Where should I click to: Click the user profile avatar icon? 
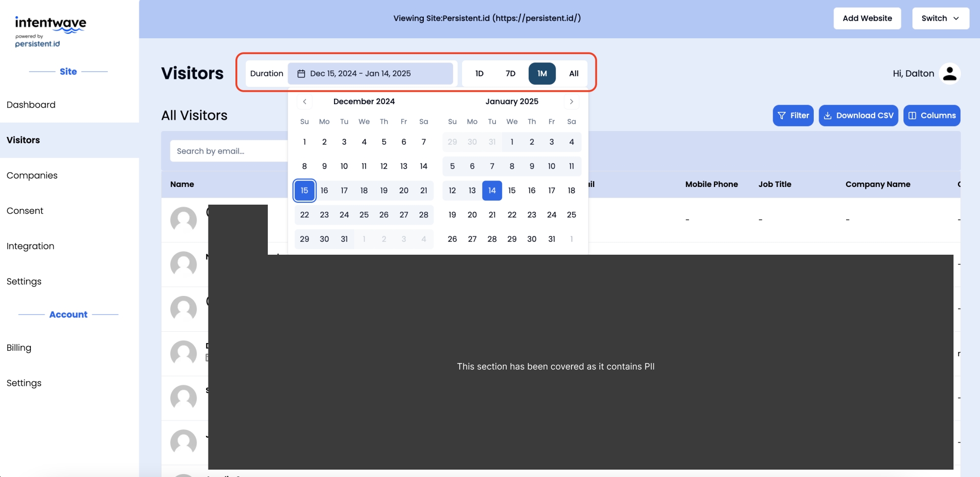point(950,74)
